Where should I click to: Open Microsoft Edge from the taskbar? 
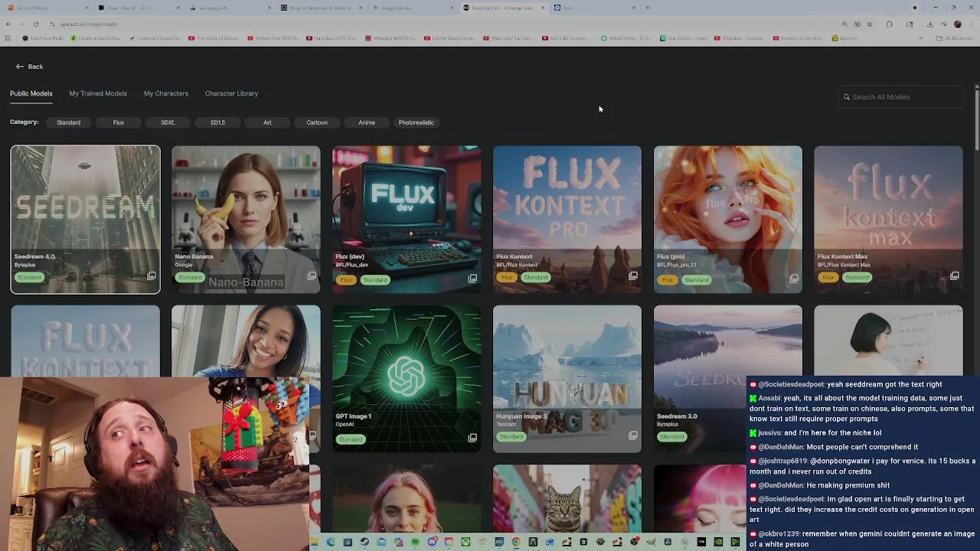[331, 542]
